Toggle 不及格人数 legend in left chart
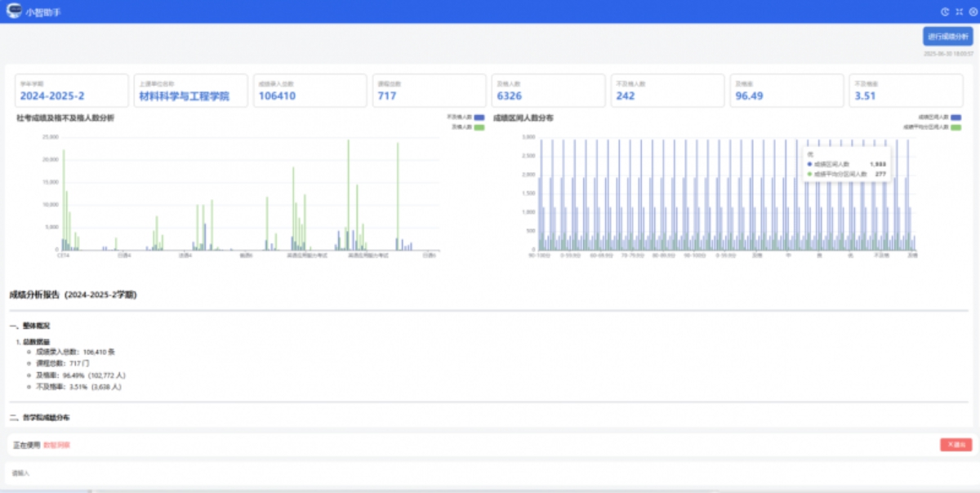This screenshot has height=493, width=980. (479, 118)
